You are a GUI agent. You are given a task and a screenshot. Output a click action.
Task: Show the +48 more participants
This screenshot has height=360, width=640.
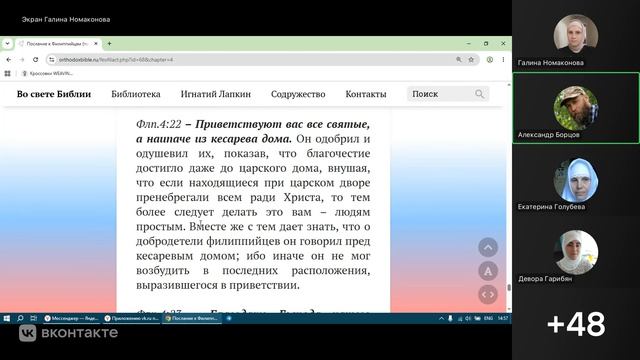(576, 324)
